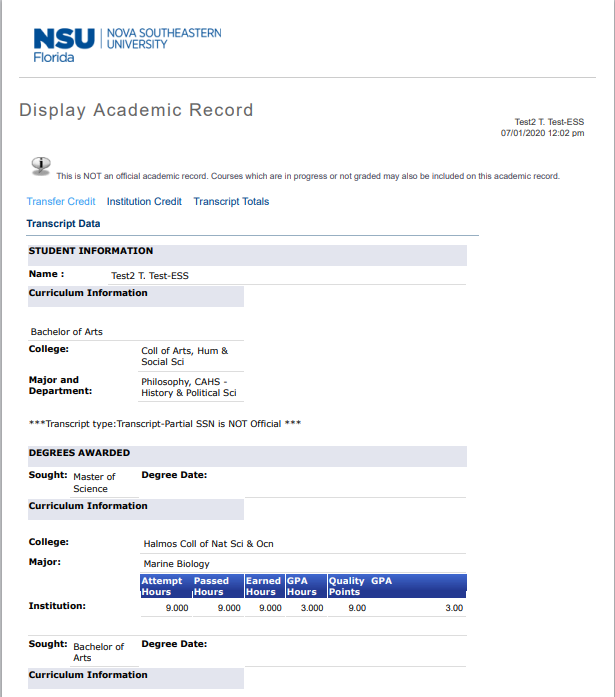Viewport: 615px width, 697px height.
Task: Click Master of Science sought value
Action: click(x=94, y=482)
